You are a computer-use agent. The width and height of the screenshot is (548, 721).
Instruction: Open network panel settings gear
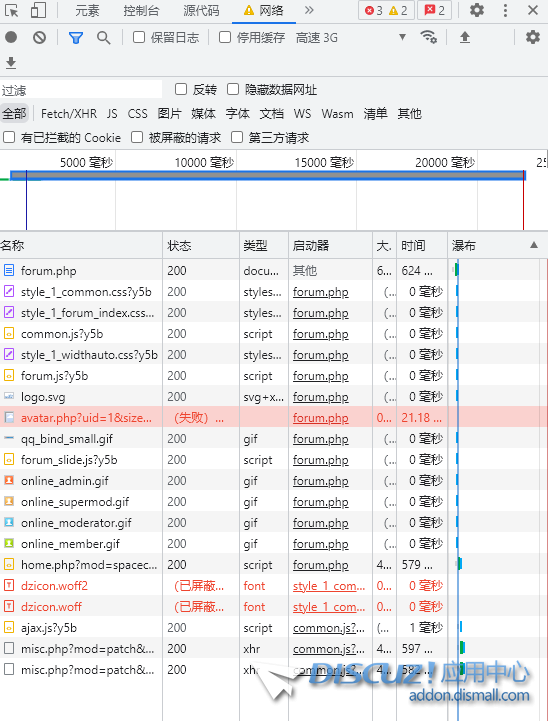click(533, 37)
